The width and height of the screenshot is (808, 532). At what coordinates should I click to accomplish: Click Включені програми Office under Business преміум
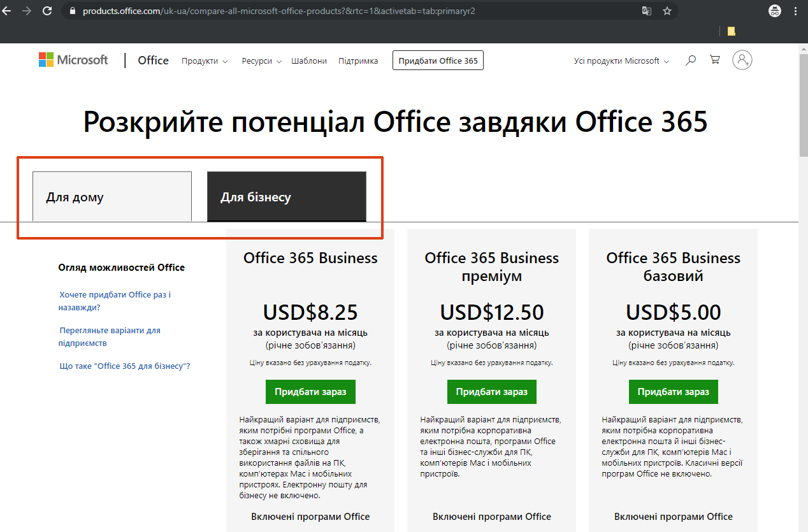(x=492, y=517)
